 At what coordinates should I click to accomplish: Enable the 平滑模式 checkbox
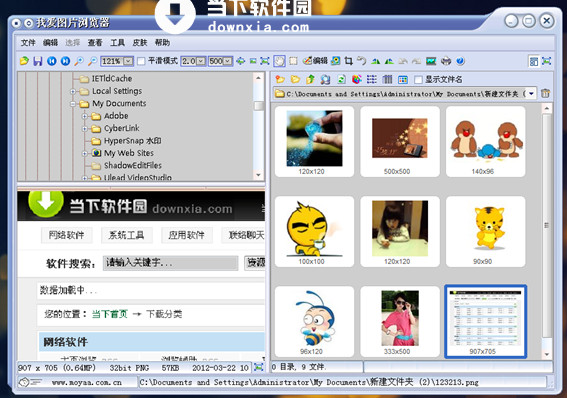pos(141,61)
